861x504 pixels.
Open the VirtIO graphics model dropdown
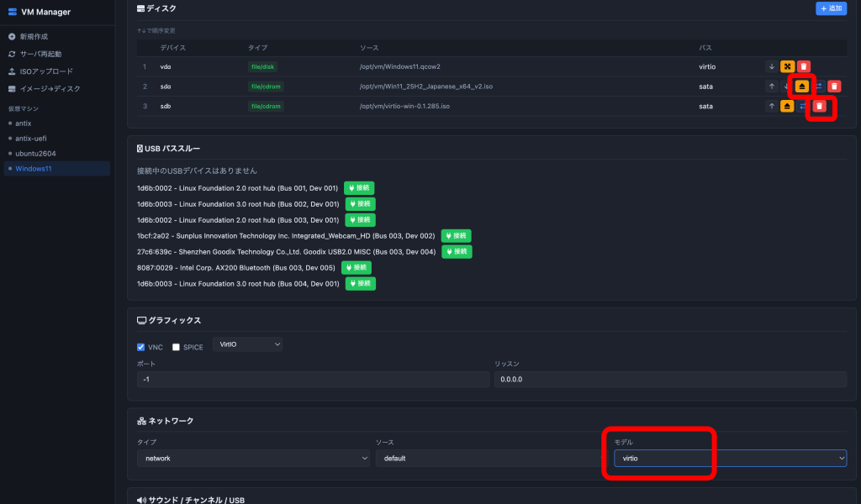point(248,344)
